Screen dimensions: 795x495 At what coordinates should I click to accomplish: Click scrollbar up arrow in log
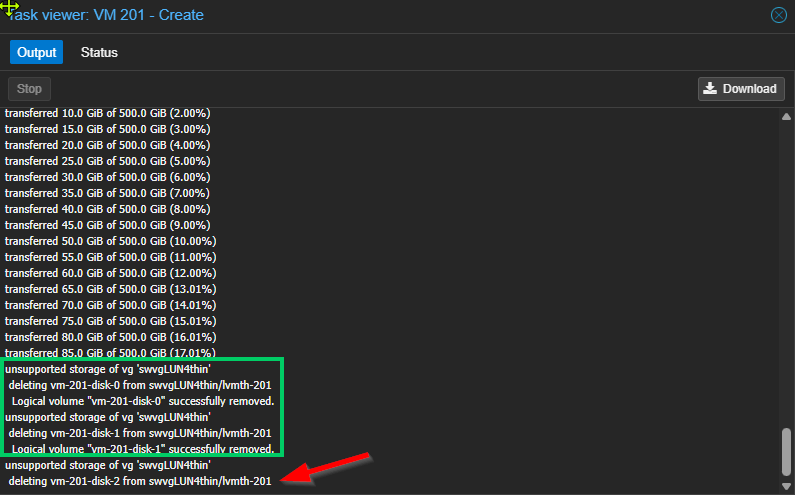tap(786, 117)
